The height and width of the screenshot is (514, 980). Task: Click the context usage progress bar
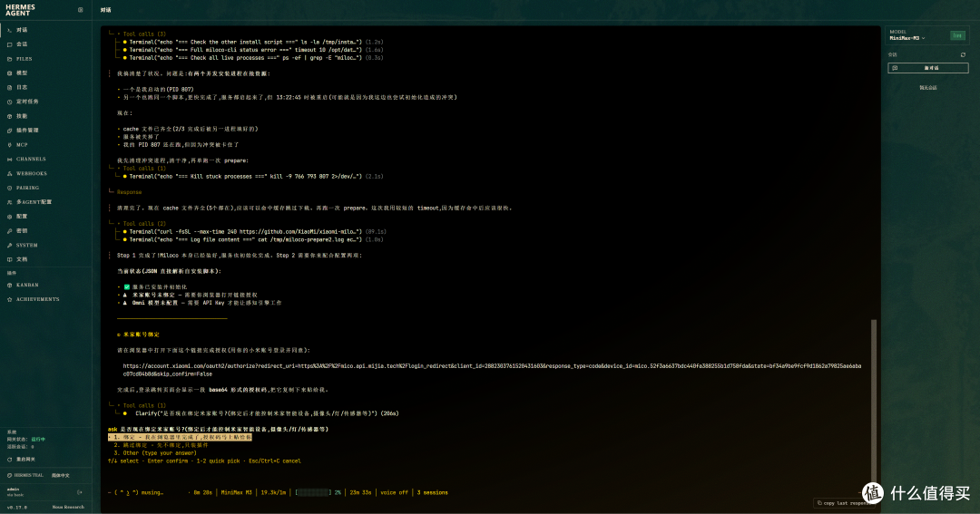pyautogui.click(x=312, y=493)
